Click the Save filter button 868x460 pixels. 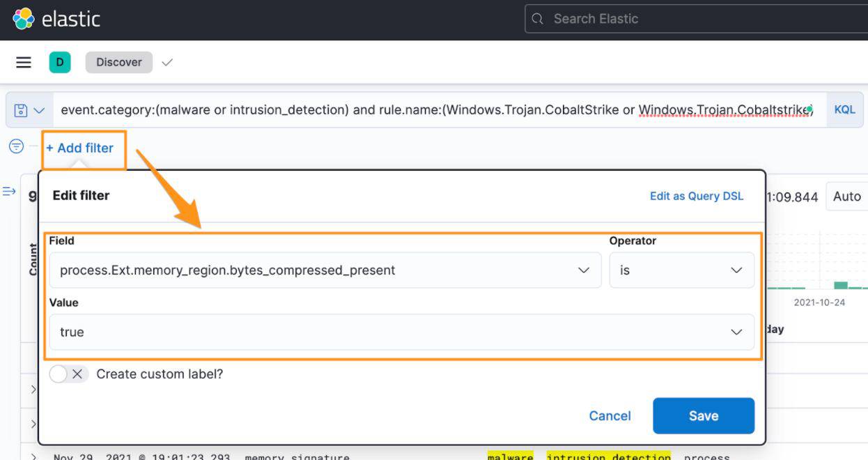[x=703, y=416]
